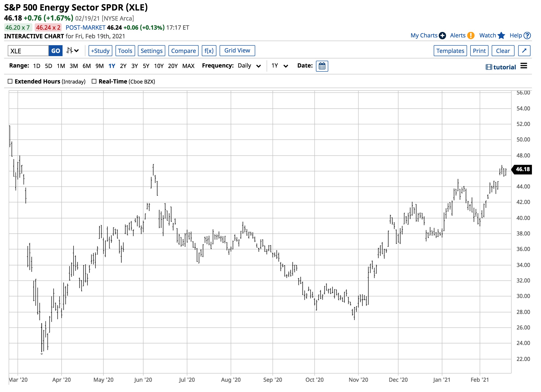Click the Nov '20 date axis label
Screen dimensions: 541x392
(x=358, y=380)
